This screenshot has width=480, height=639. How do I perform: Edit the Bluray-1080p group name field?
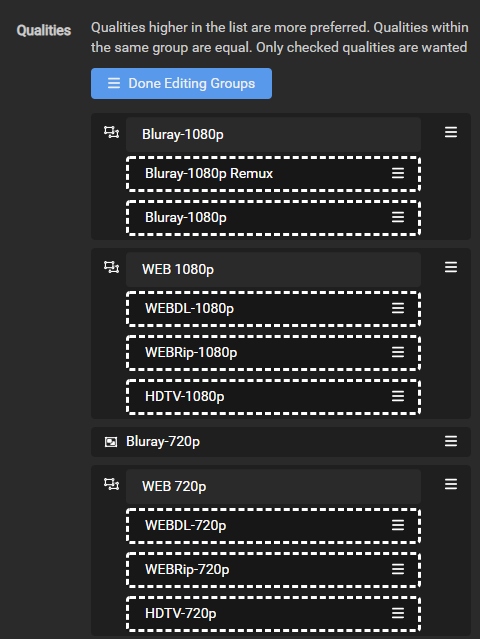[x=273, y=134]
